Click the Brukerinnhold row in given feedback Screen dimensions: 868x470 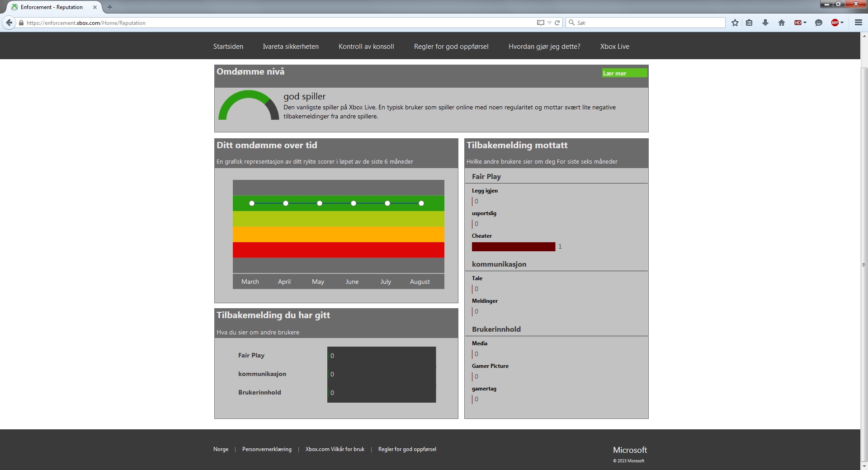coord(337,393)
